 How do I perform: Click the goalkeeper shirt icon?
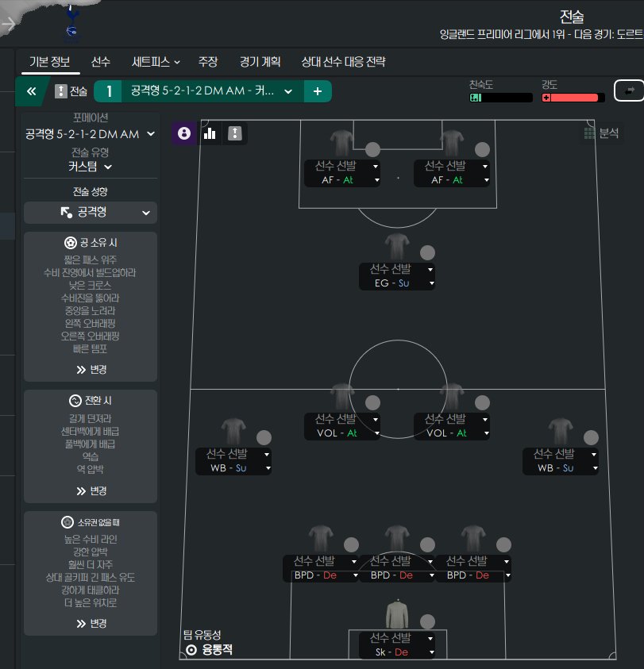point(397,615)
